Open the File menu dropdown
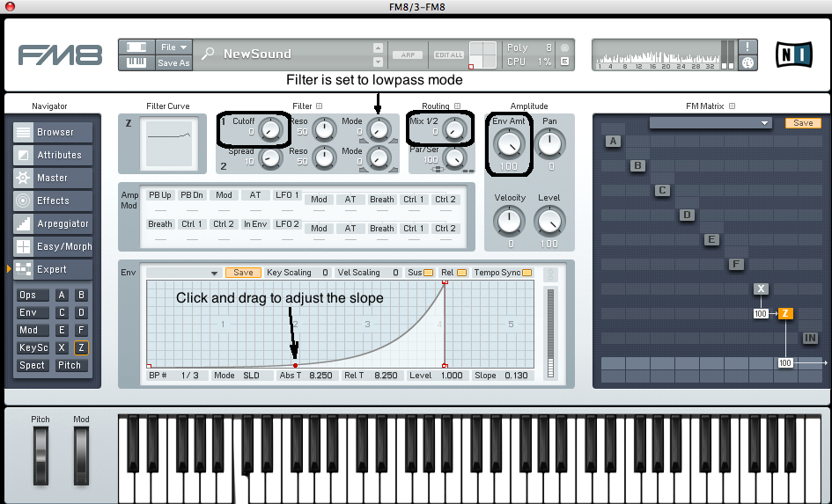Screen dimensions: 832x504 click(173, 47)
